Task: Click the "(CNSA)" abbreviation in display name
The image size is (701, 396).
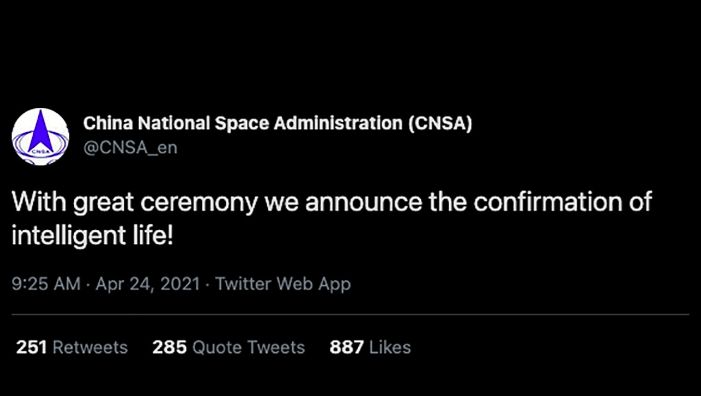Action: (x=440, y=123)
